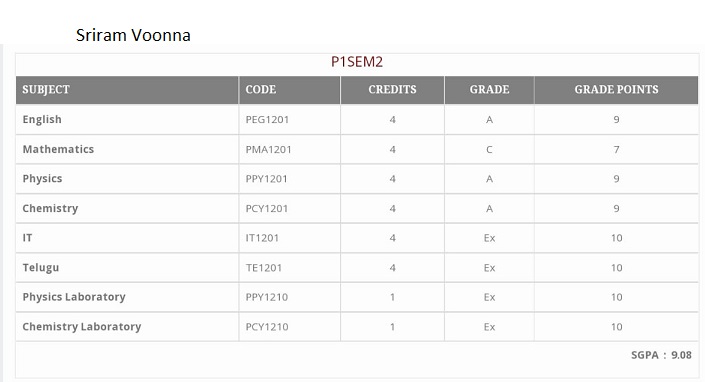
Task: Select the IT subject cell
Action: point(127,238)
